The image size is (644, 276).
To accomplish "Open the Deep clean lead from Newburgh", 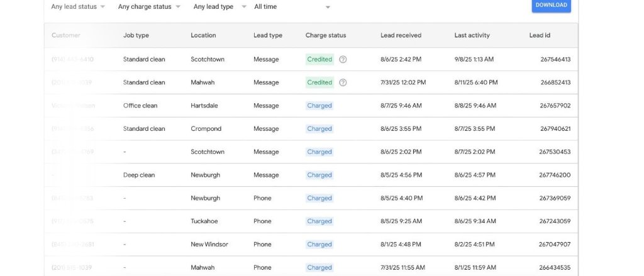I will pyautogui.click(x=139, y=175).
